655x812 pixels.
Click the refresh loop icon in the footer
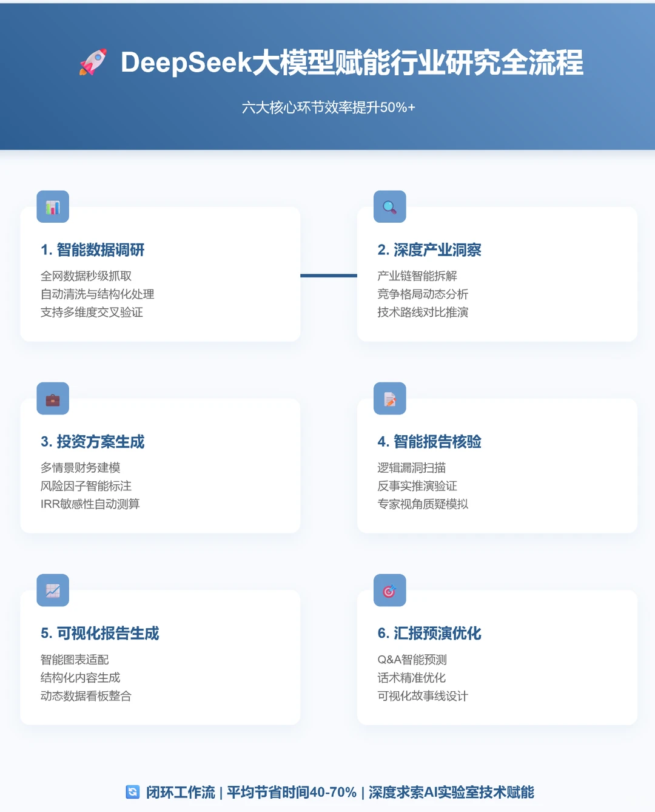(x=133, y=792)
